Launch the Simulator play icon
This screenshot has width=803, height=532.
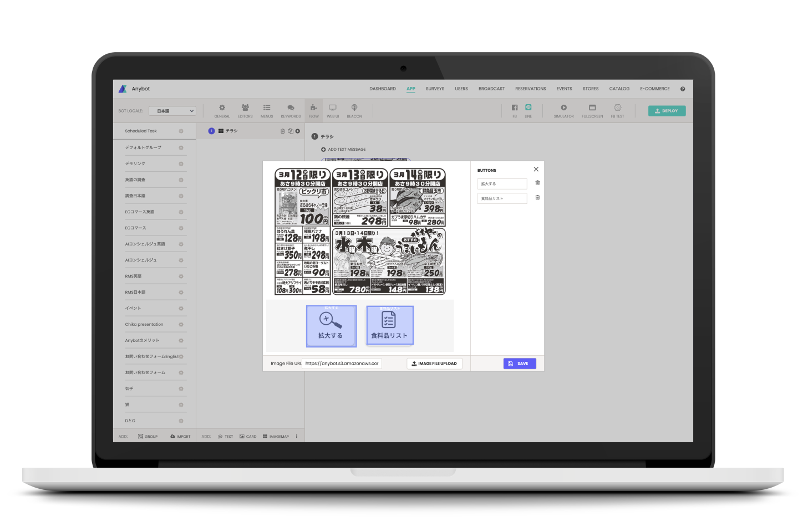coord(563,108)
